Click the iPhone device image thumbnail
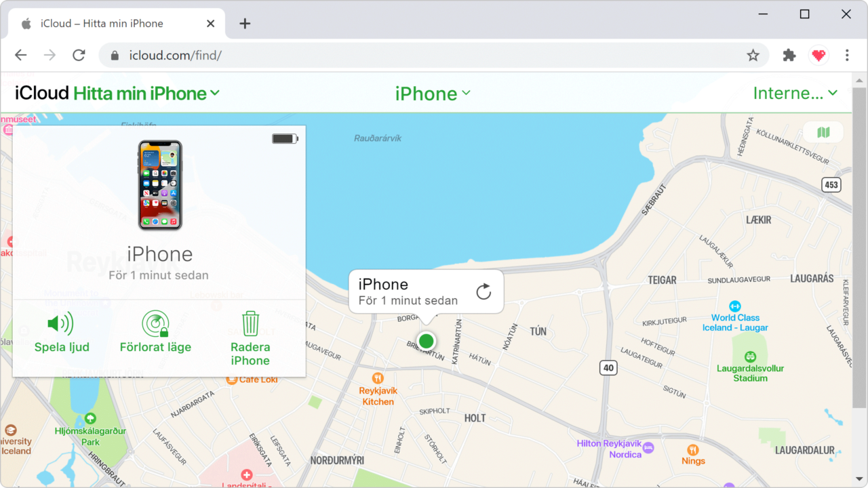868x488 pixels. [160, 185]
